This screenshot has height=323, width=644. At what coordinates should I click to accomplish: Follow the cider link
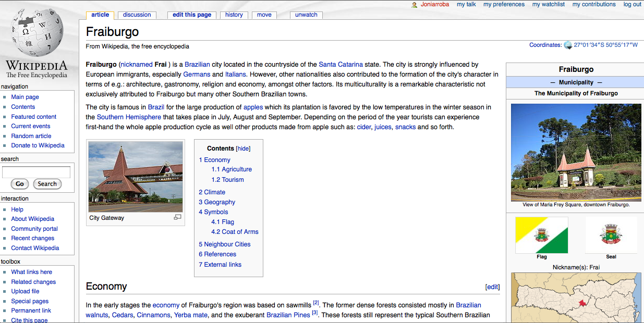click(364, 127)
